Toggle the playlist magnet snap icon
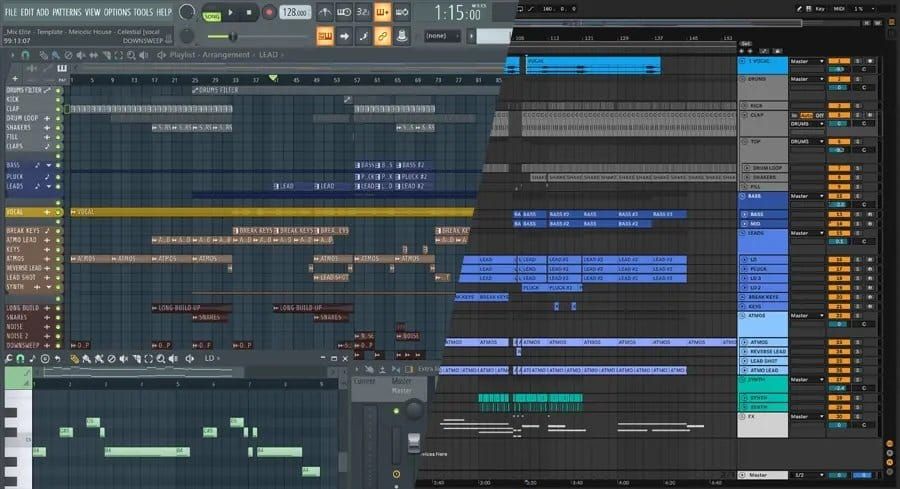 coord(25,55)
